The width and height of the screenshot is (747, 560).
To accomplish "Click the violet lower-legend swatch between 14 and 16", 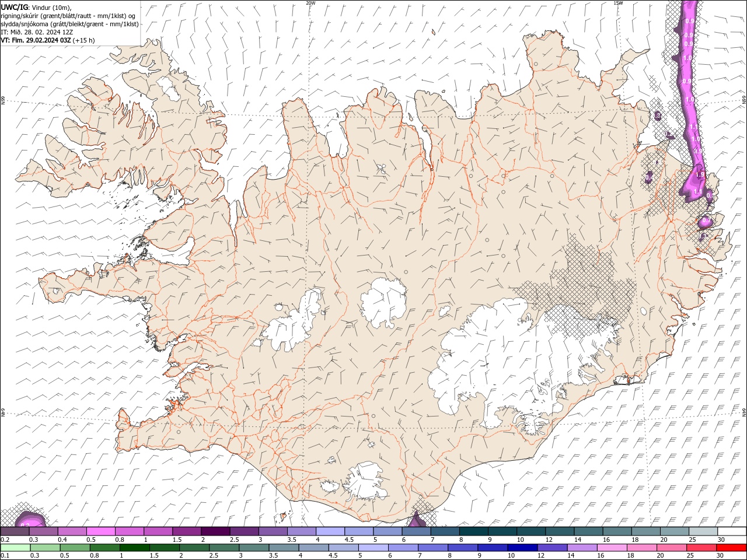I will click(x=582, y=548).
